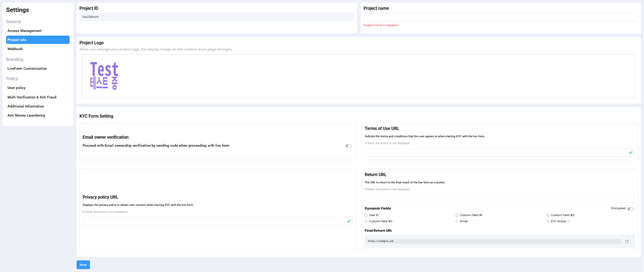Screen dimensions: 644x272
Task: Click the 'Policy' section label
Action: (12, 79)
